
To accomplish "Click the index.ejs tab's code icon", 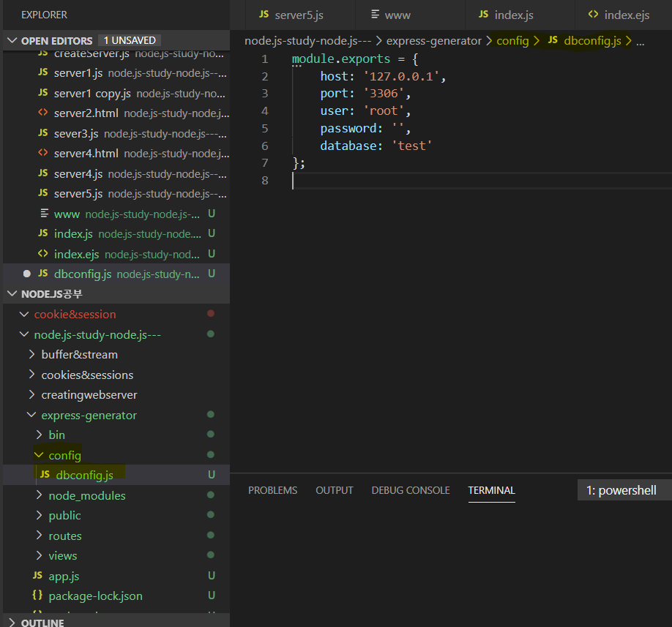I will coord(593,15).
